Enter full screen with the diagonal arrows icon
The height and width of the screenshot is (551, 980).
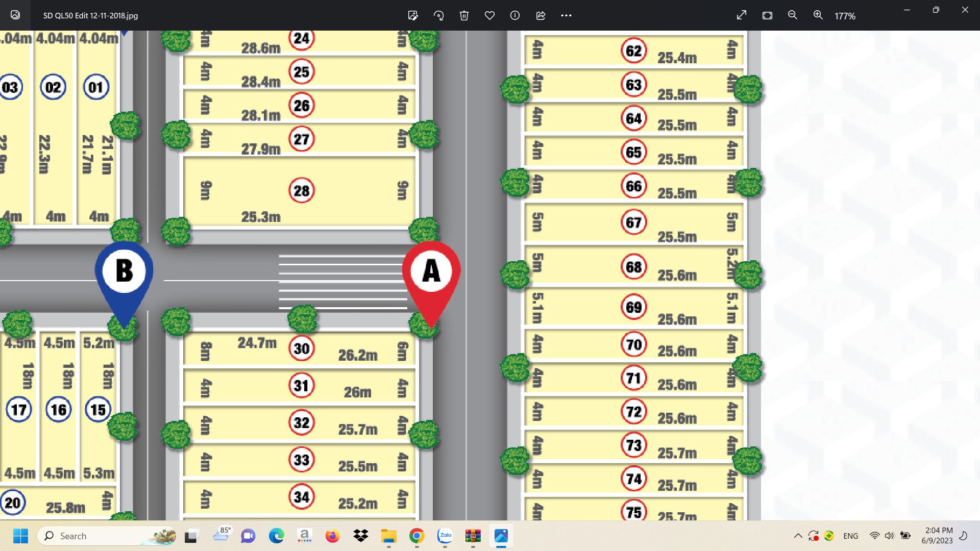point(742,15)
